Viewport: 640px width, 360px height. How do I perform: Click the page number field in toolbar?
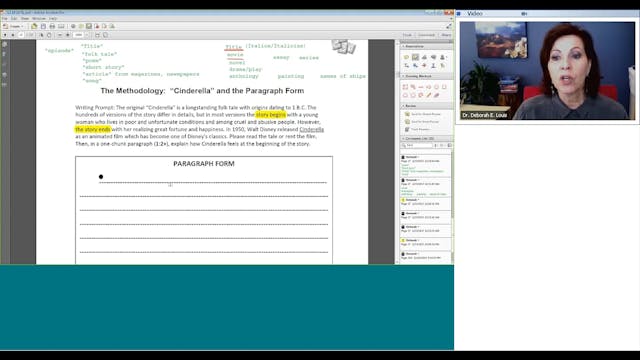point(22,35)
